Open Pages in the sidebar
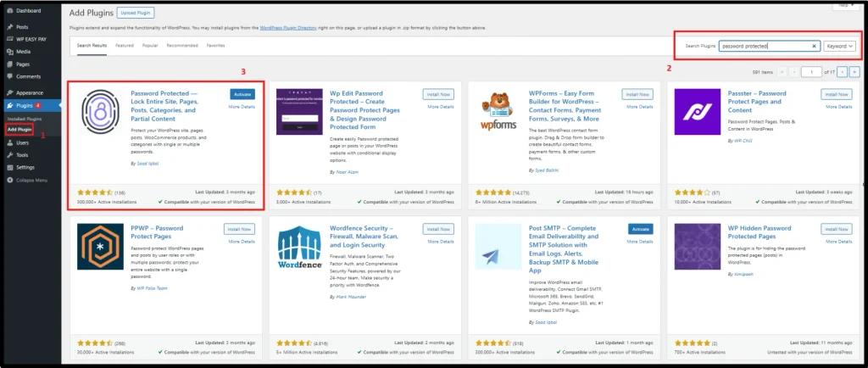The height and width of the screenshot is (368, 868). (x=23, y=64)
